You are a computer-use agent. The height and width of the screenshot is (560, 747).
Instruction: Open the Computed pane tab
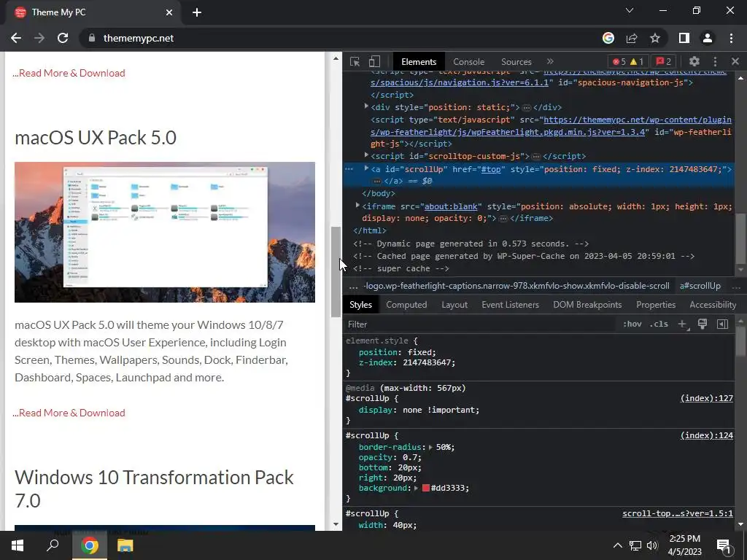[x=406, y=305]
